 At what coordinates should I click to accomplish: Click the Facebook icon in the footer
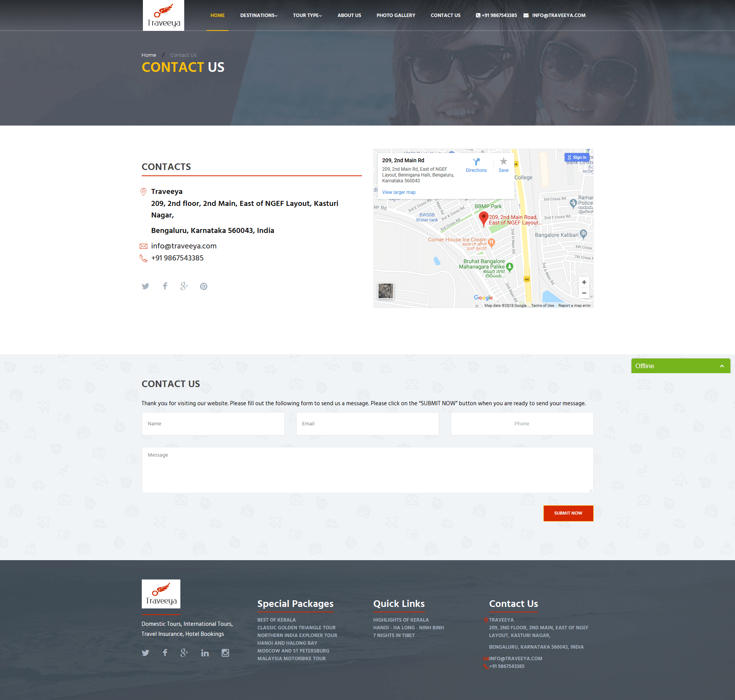click(165, 653)
